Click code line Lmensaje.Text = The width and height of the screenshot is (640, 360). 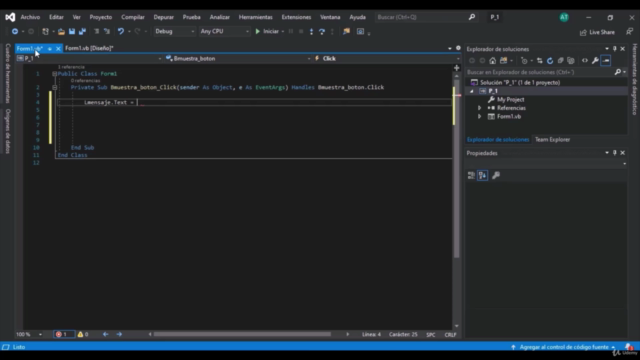pos(109,102)
